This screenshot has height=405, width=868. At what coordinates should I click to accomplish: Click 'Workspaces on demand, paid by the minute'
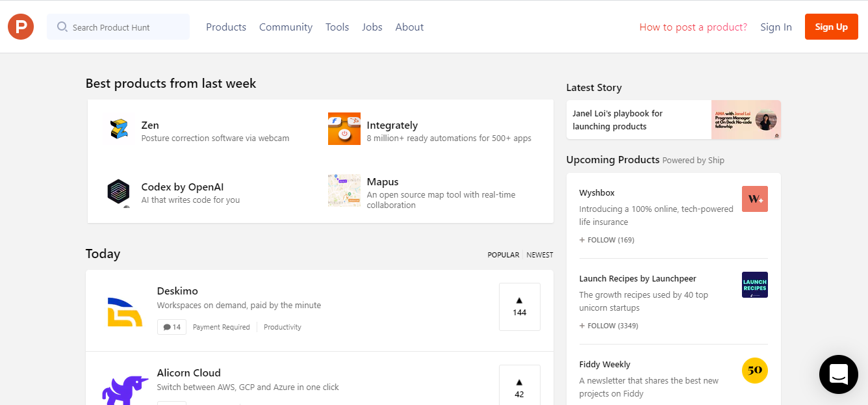[x=239, y=306]
